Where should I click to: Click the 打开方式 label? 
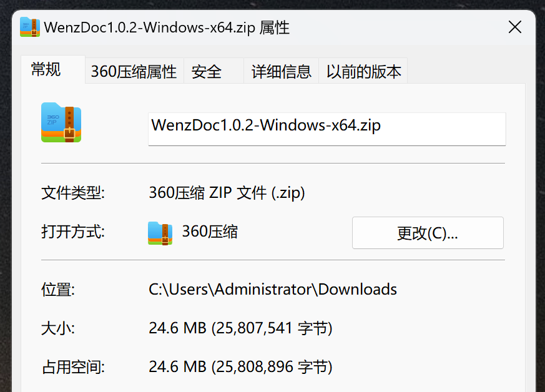coord(72,232)
